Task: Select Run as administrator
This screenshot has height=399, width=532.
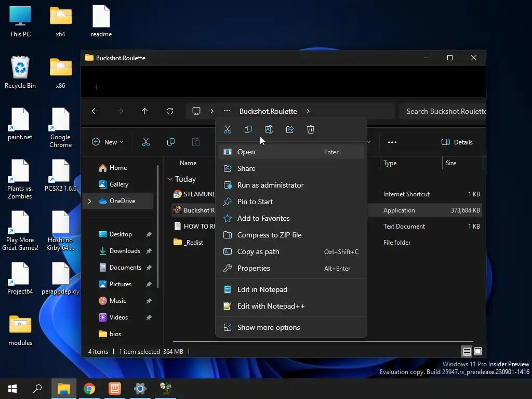Action: [291, 185]
